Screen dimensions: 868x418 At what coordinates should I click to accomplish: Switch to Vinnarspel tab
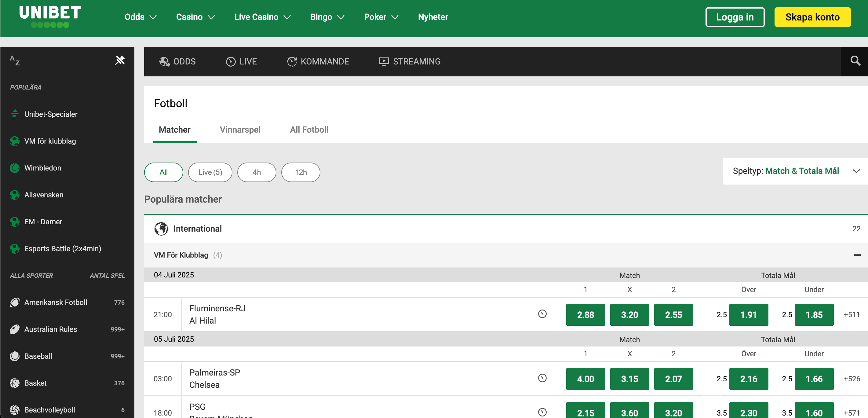point(240,130)
